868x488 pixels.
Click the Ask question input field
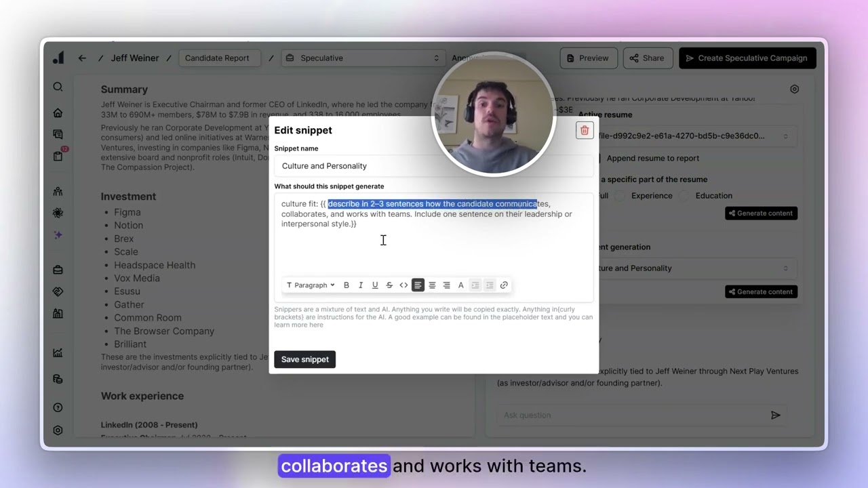pos(631,415)
